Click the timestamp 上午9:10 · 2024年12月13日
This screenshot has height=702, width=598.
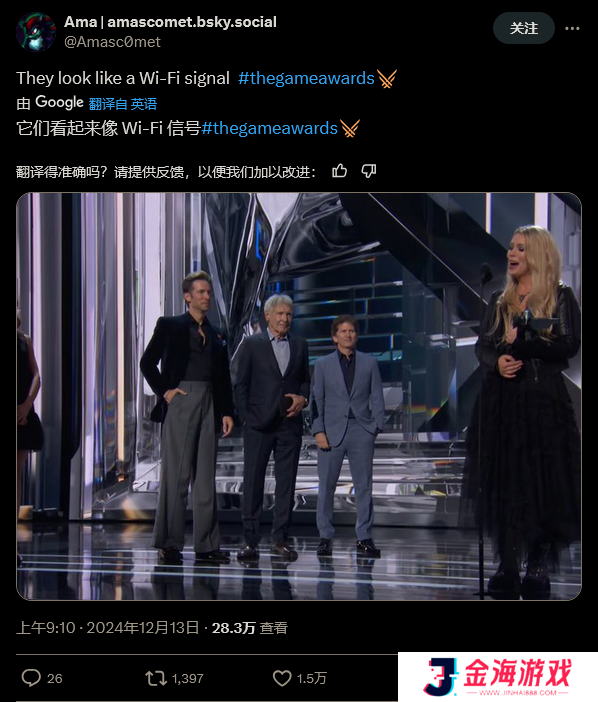tap(107, 628)
